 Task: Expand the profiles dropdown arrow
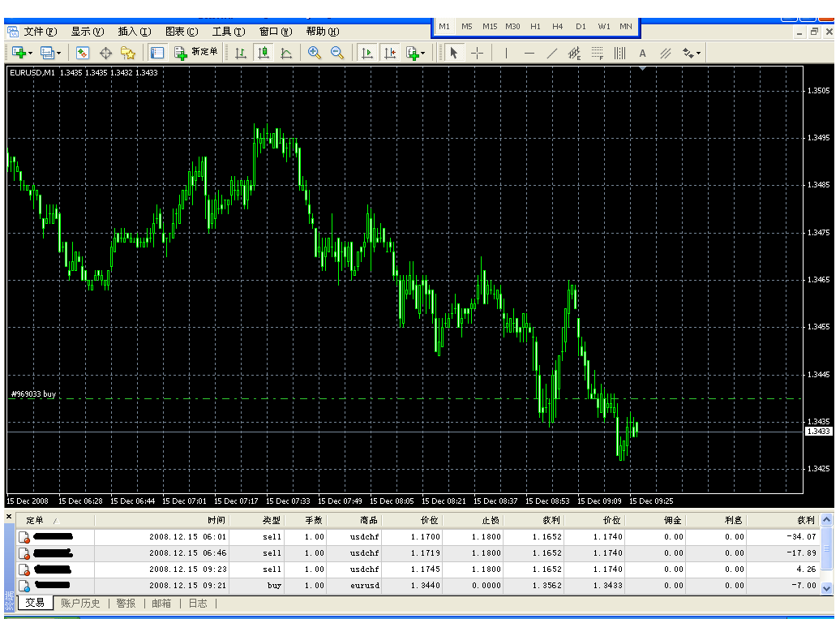[x=59, y=54]
